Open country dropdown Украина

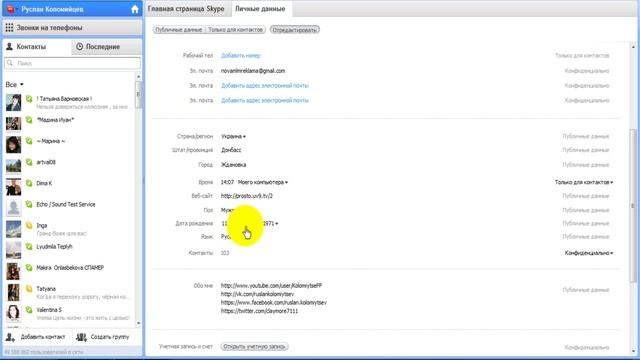233,136
